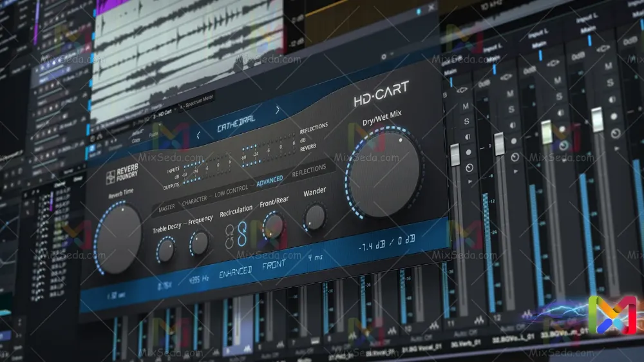
Task: Click the MASTER section label
Action: click(x=166, y=207)
